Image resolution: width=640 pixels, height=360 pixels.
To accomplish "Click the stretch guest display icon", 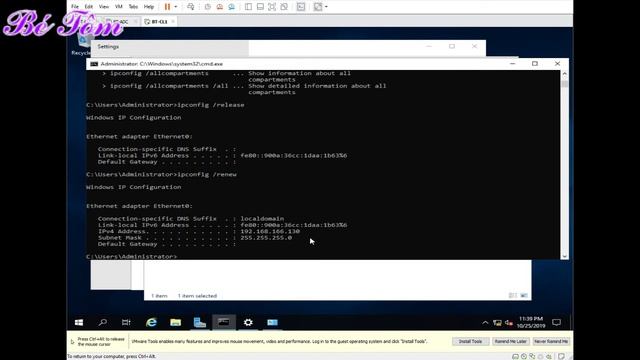I will (318, 7).
